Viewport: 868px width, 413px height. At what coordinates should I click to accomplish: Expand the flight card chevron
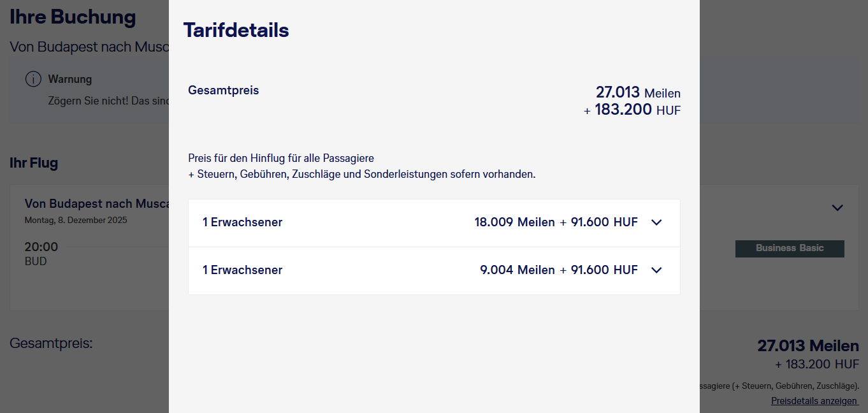837,208
